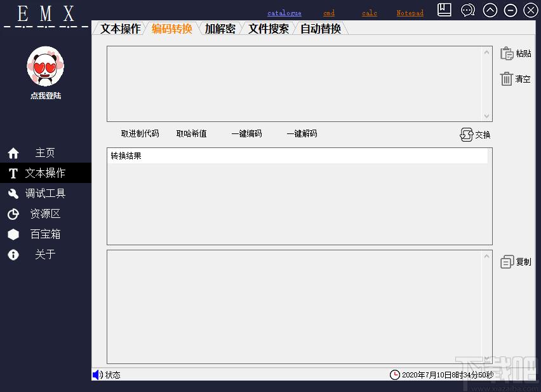Open 百宝箱 in the sidebar
Viewport: 541px width, 392px height.
pos(45,234)
